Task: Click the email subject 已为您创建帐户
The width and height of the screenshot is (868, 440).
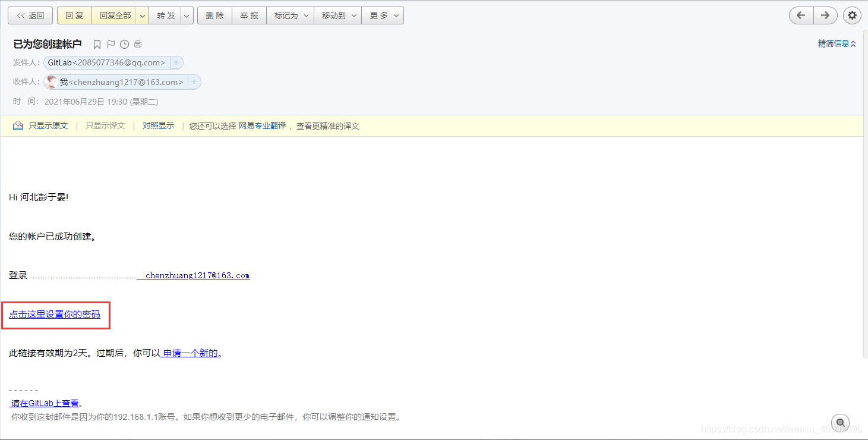Action: pos(48,44)
